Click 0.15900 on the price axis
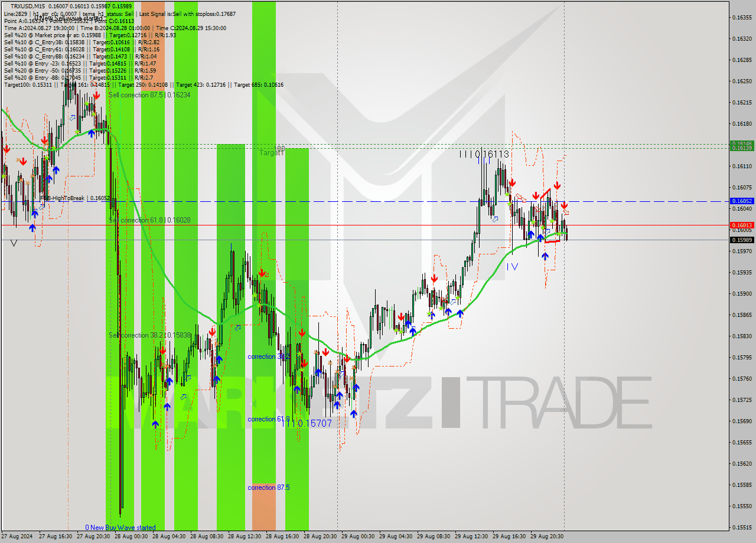This screenshot has width=756, height=543. click(742, 293)
